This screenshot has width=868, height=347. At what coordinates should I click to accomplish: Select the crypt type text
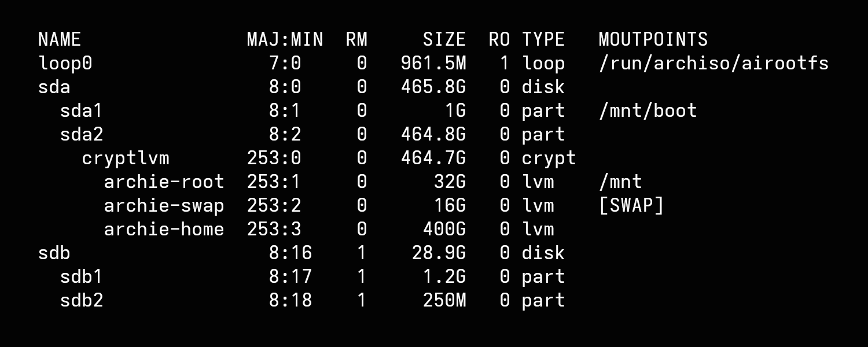tap(549, 158)
